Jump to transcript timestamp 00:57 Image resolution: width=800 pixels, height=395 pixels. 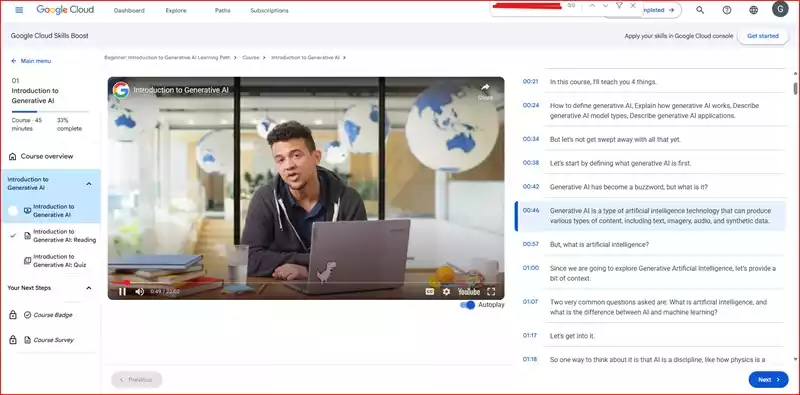531,244
